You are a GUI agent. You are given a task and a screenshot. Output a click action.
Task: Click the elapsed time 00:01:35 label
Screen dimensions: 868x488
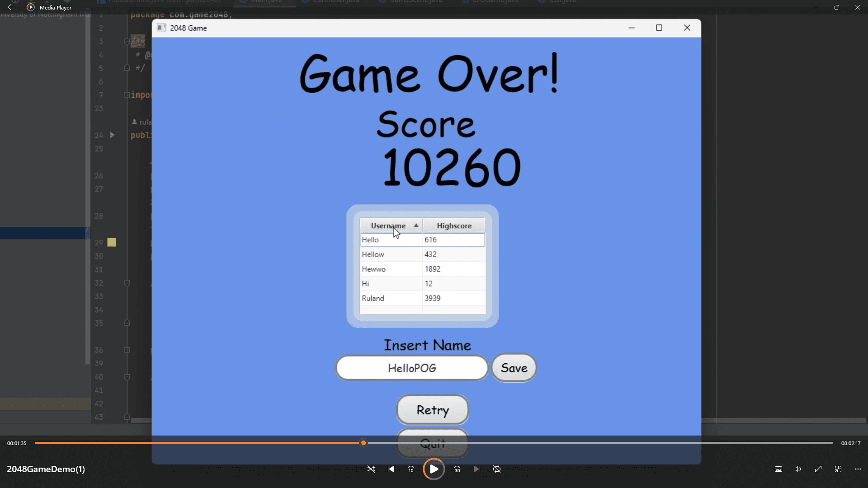pos(17,443)
